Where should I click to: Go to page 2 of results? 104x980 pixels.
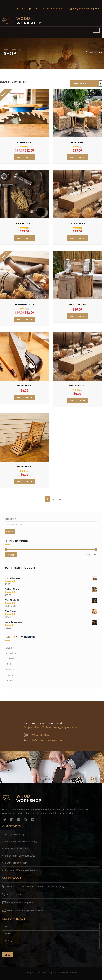click(x=53, y=499)
